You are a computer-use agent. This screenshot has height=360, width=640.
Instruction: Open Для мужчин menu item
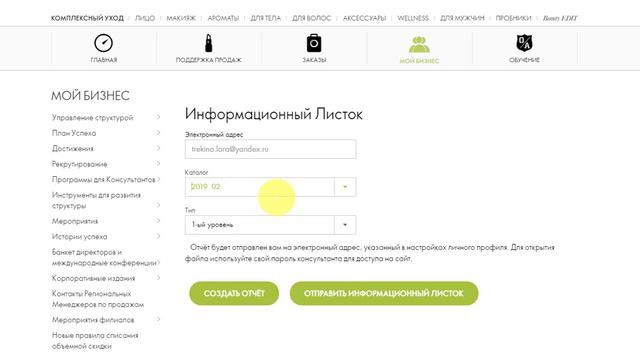click(x=462, y=18)
